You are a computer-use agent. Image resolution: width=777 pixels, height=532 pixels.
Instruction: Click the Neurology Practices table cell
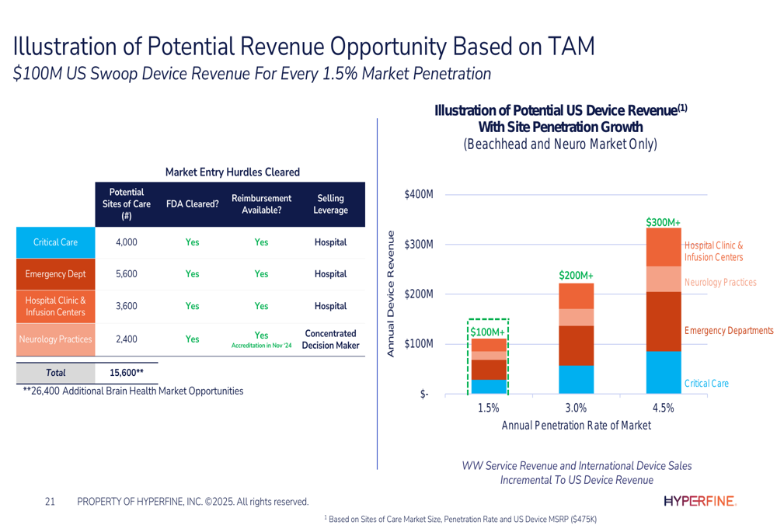[55, 339]
